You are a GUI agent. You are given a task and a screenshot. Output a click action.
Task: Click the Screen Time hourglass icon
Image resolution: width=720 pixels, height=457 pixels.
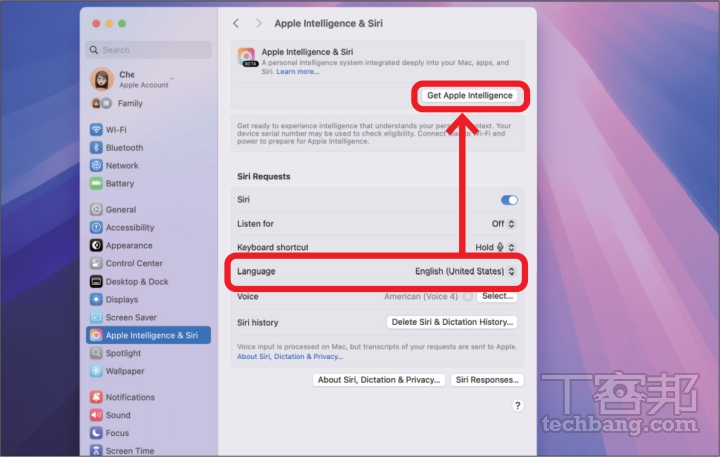(x=96, y=451)
